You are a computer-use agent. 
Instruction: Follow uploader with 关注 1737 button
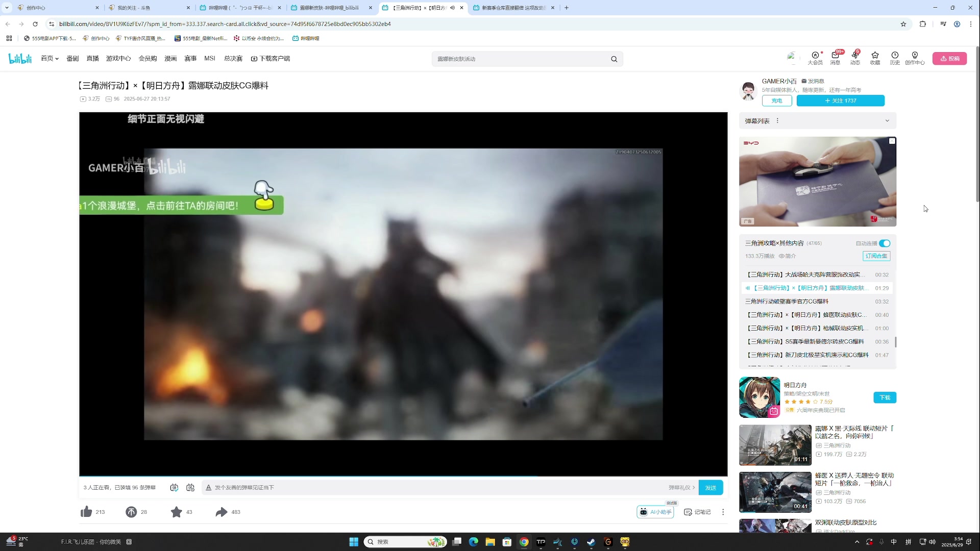pyautogui.click(x=840, y=101)
